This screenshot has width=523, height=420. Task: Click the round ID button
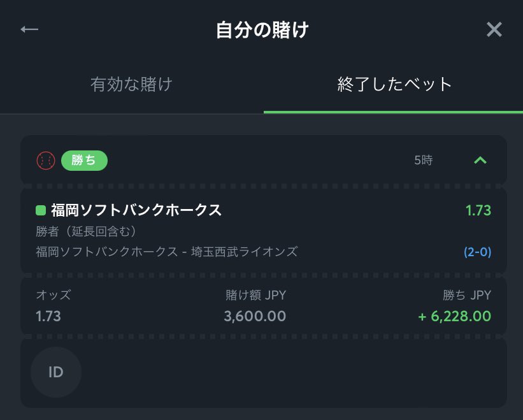[x=56, y=372]
